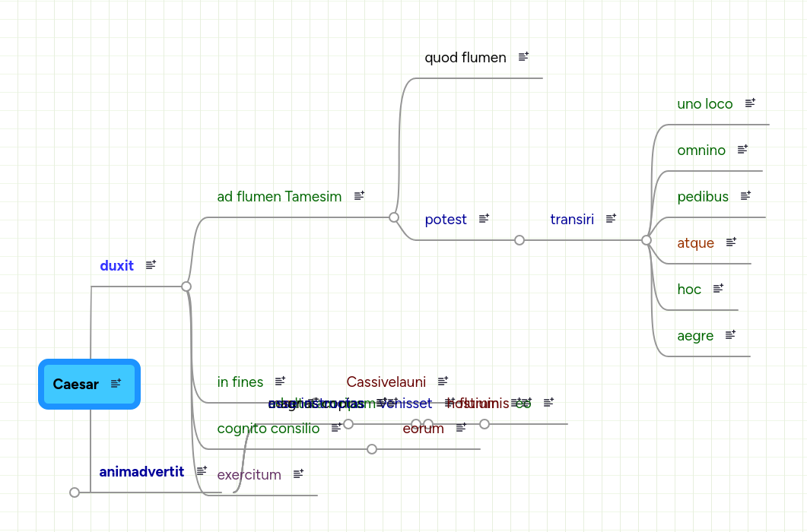Collapse the branch circle between potest and transiri
807x532 pixels.
(x=519, y=239)
